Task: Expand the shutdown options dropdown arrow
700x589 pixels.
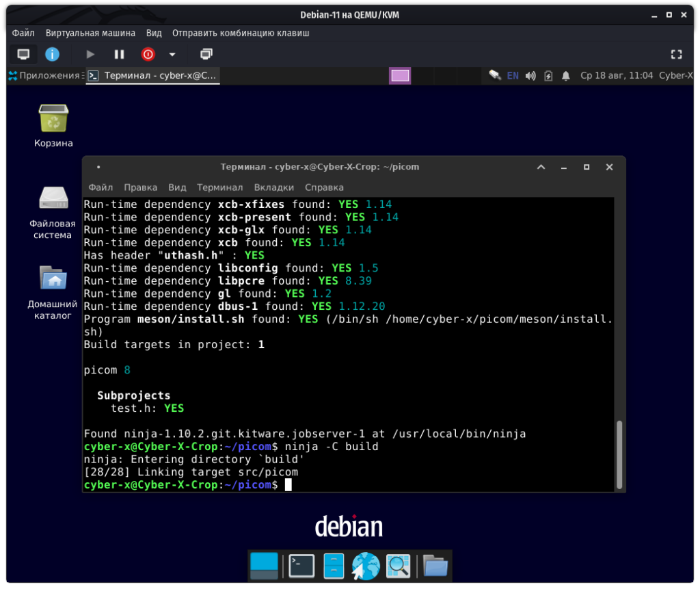Action: coord(172,54)
